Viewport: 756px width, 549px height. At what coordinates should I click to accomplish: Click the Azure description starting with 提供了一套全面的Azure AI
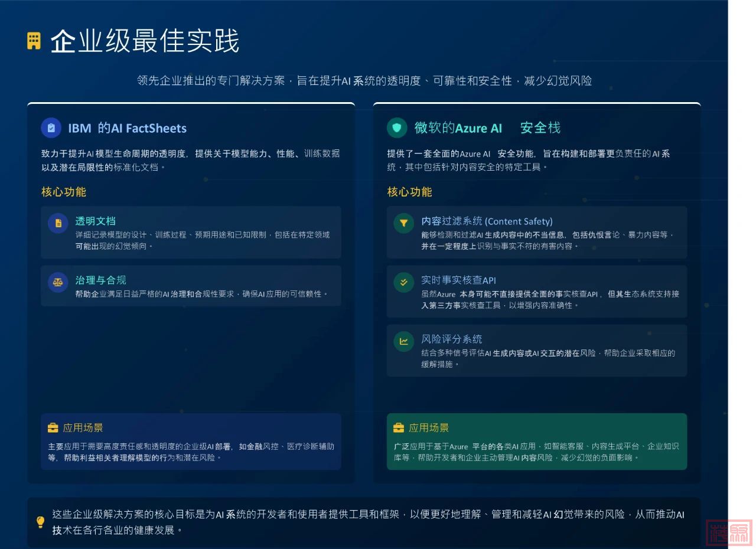tap(528, 161)
